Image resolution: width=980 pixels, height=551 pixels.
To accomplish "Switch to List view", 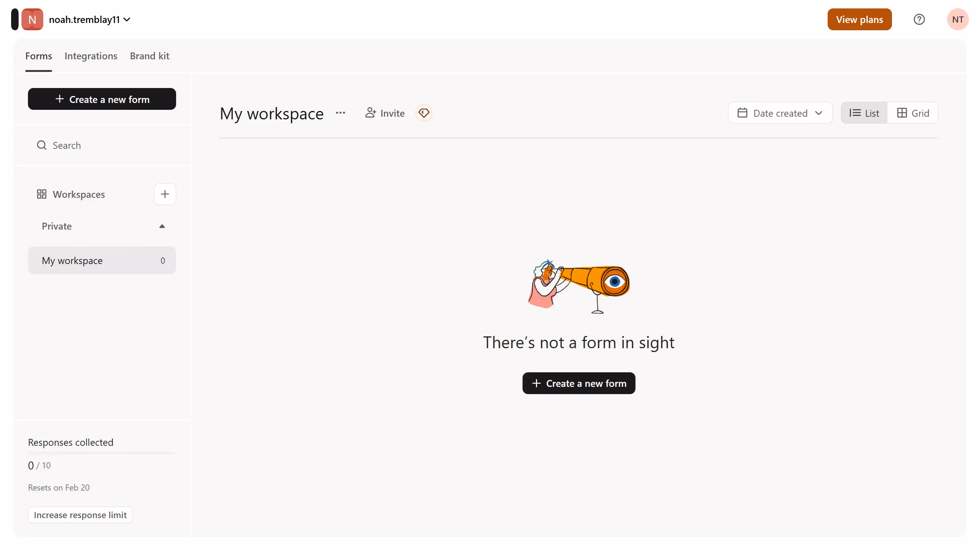I will point(864,113).
